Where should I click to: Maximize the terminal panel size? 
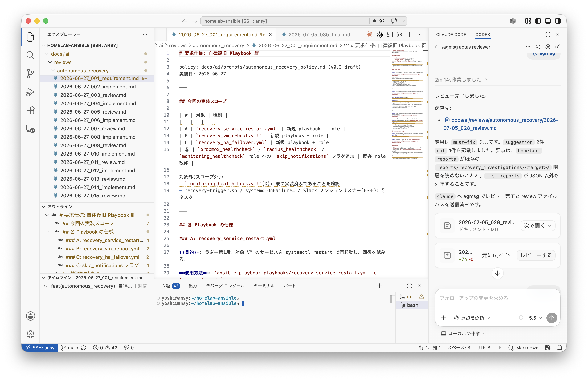(409, 286)
